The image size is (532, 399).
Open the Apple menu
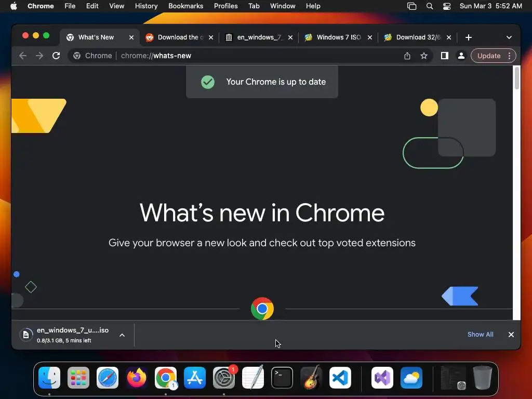tap(14, 6)
